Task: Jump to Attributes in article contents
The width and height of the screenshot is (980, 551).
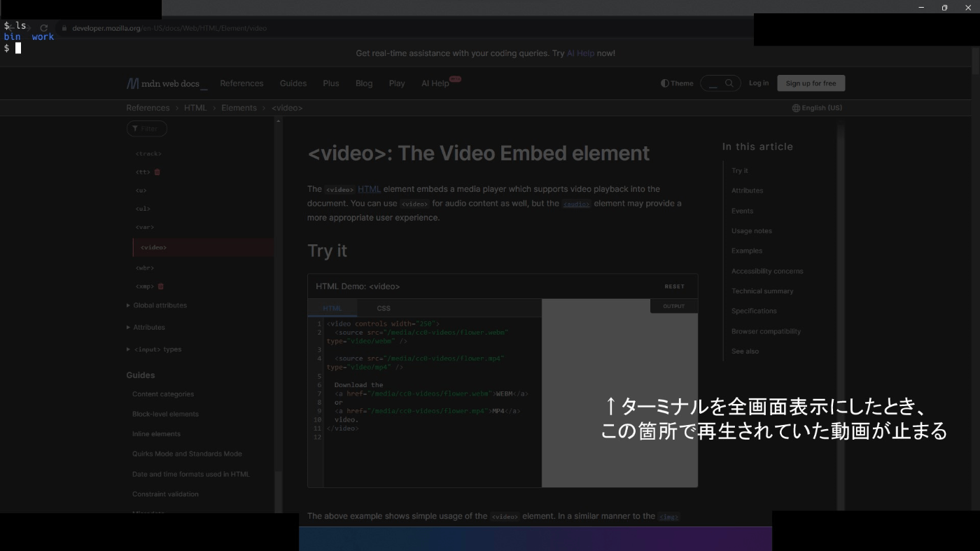Action: (748, 190)
